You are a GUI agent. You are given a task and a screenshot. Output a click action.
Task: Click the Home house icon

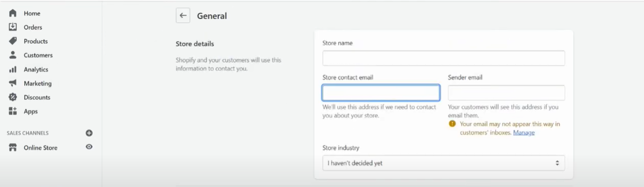coord(13,13)
